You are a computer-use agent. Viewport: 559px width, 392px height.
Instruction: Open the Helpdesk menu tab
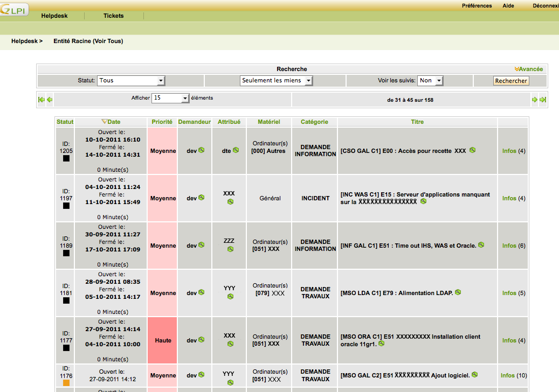(x=54, y=16)
